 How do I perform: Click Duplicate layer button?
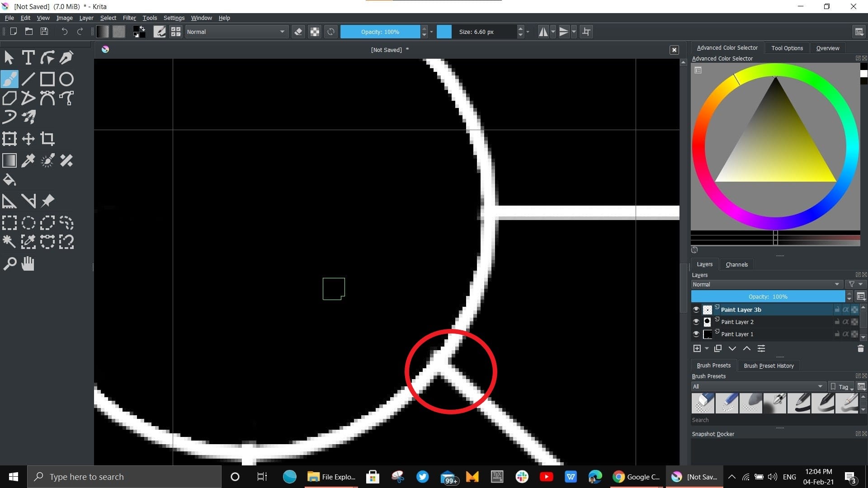tap(718, 348)
